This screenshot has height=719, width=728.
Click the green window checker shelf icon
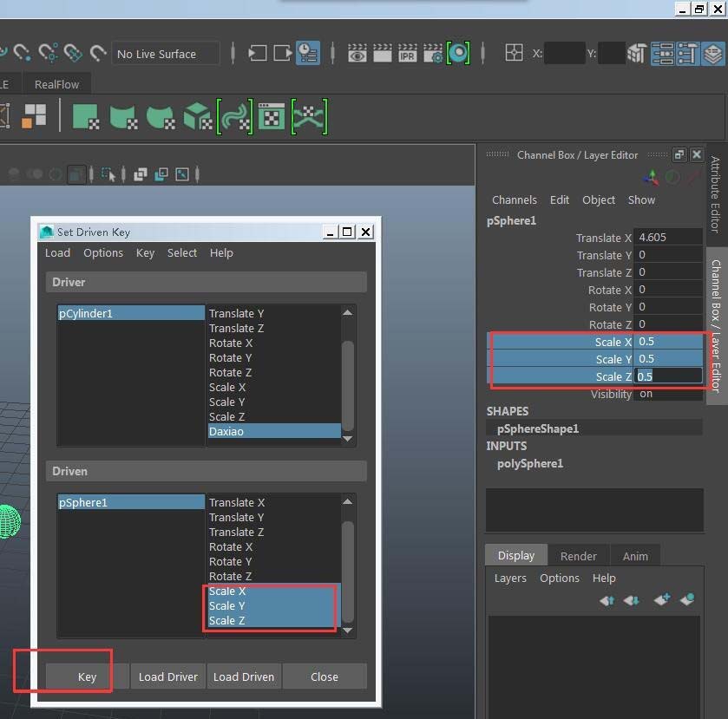click(271, 116)
